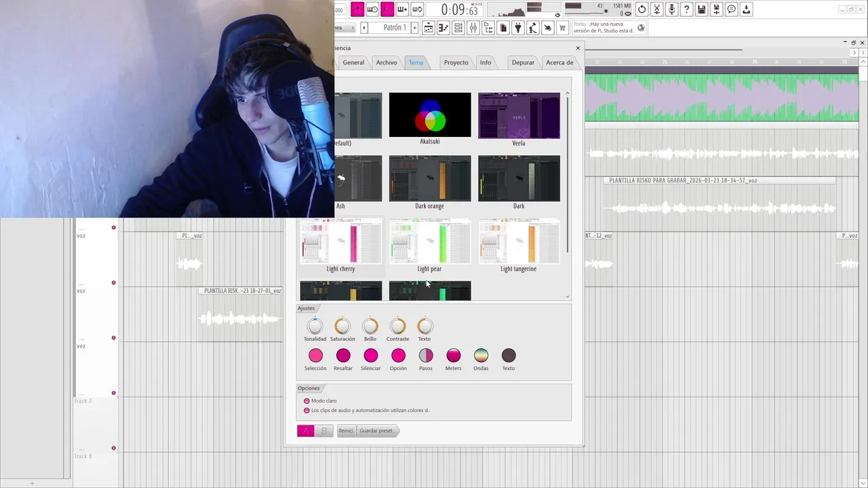The image size is (868, 488).
Task: Select the Light tangerine theme thumbnail
Action: tap(519, 241)
